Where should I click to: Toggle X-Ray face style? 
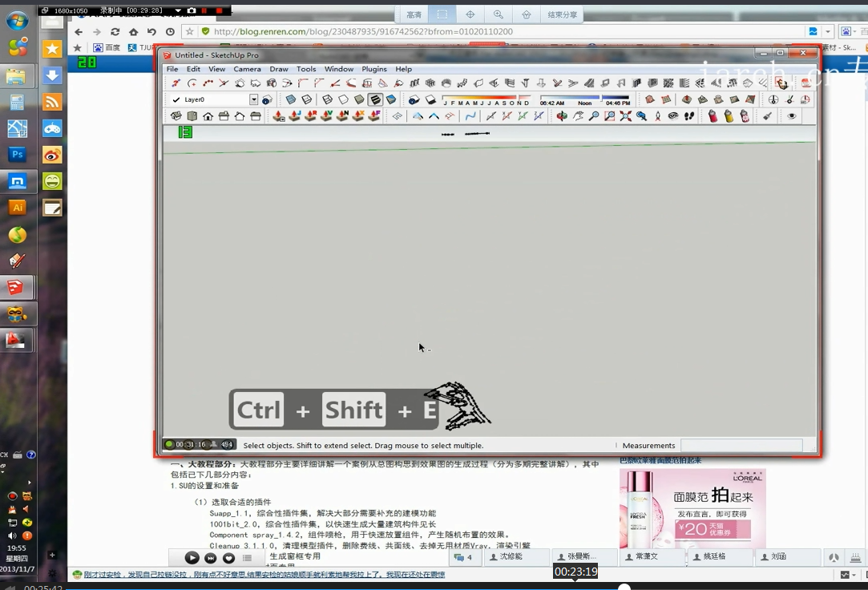[x=291, y=99]
